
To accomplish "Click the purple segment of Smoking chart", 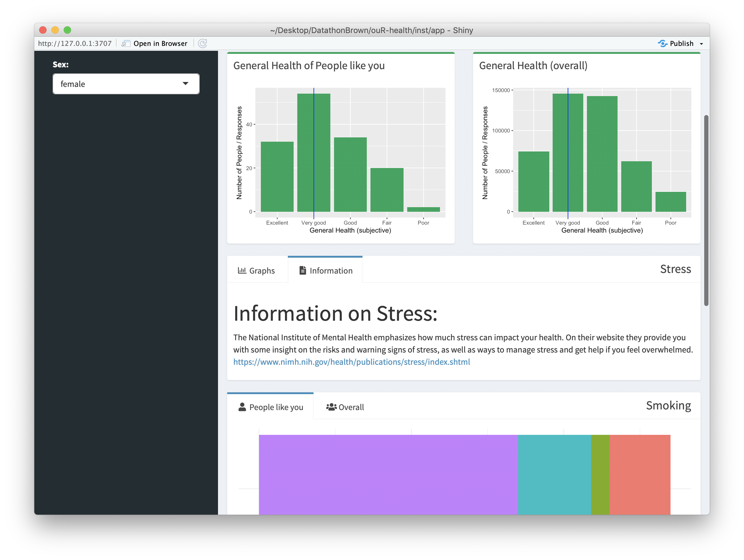I will coord(388,474).
